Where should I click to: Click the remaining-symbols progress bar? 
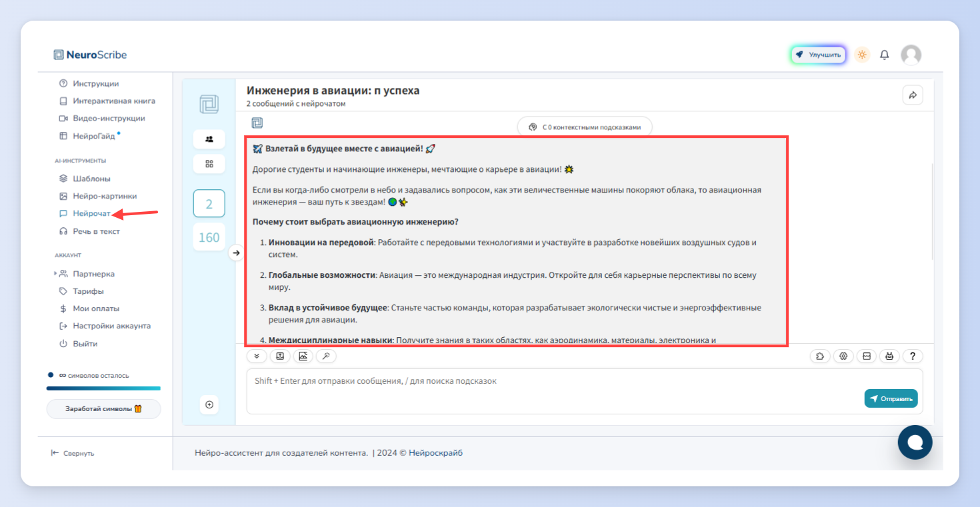pos(103,388)
